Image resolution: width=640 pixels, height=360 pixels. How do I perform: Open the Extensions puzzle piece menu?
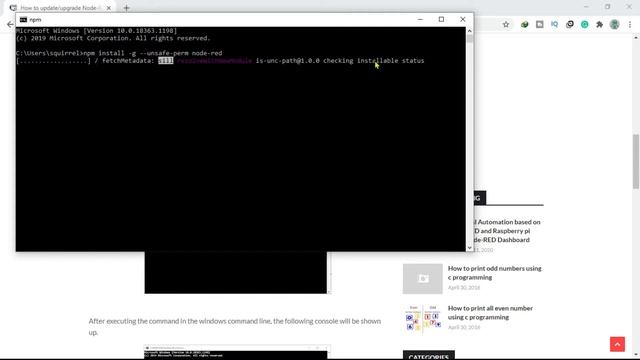click(x=600, y=24)
